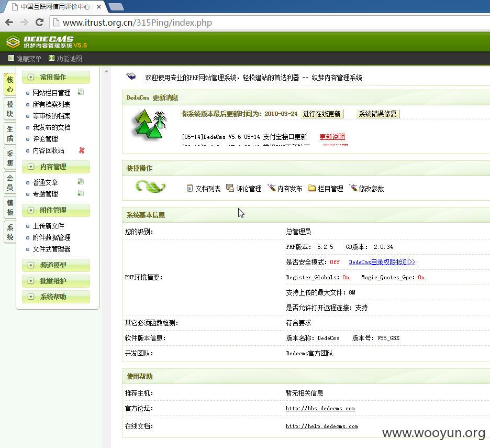Click the 文档列表 document icon
The image size is (490, 448).
coord(190,188)
